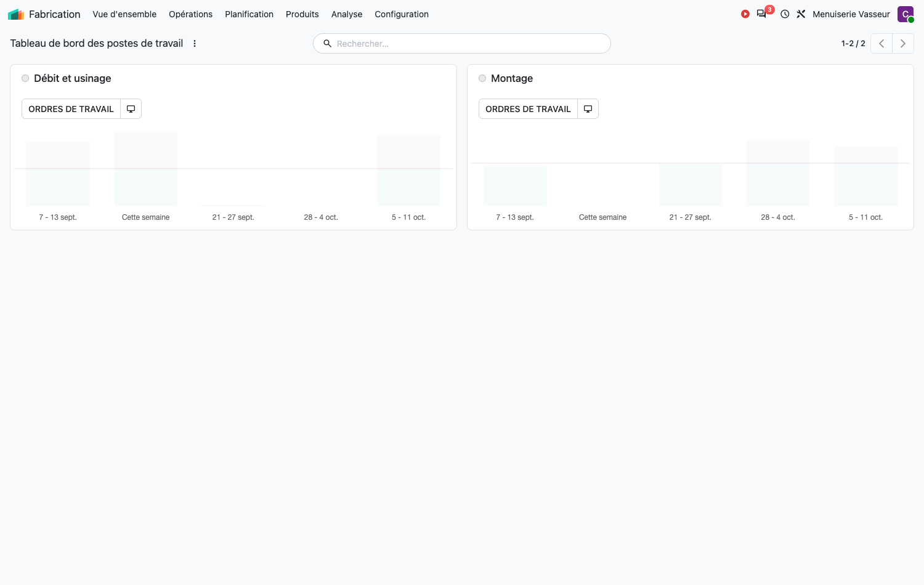Click the 5 - 11 oct. bar in Débit et usinage
Image resolution: width=924 pixels, height=585 pixels.
pyautogui.click(x=409, y=171)
